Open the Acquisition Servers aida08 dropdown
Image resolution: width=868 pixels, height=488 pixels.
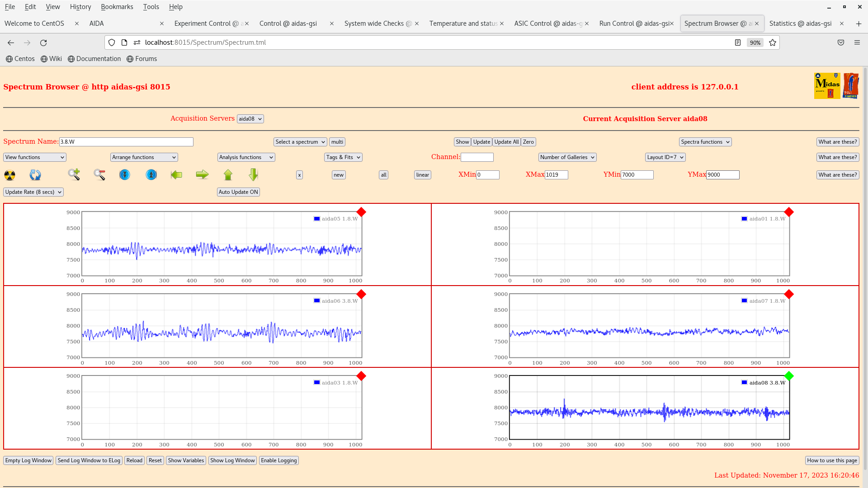pyautogui.click(x=250, y=119)
